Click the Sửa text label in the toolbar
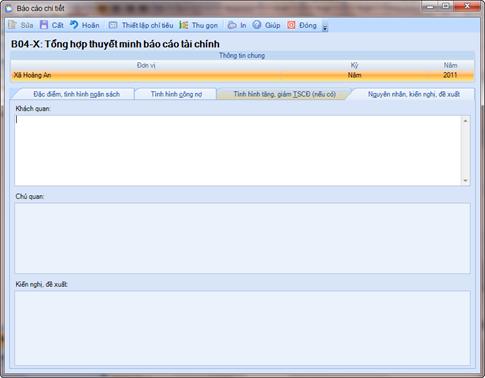Image resolution: width=485 pixels, height=378 pixels. pos(27,25)
